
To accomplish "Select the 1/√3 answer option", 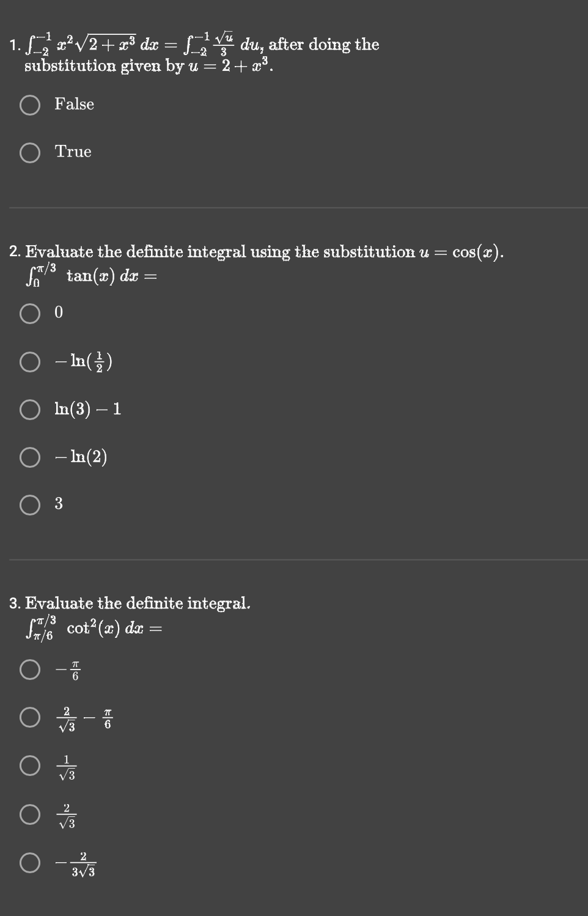I will coord(29,765).
